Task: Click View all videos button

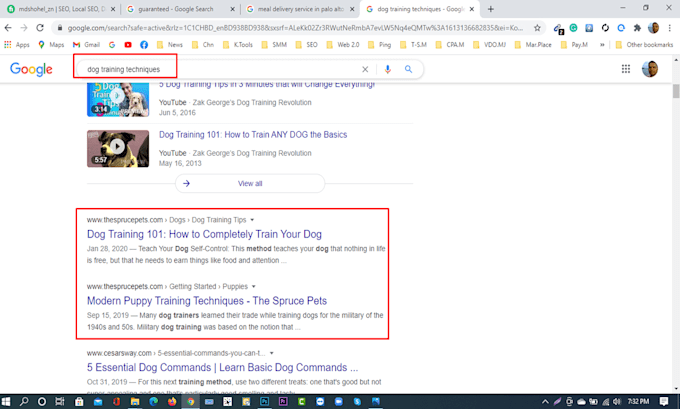Action: (x=250, y=183)
